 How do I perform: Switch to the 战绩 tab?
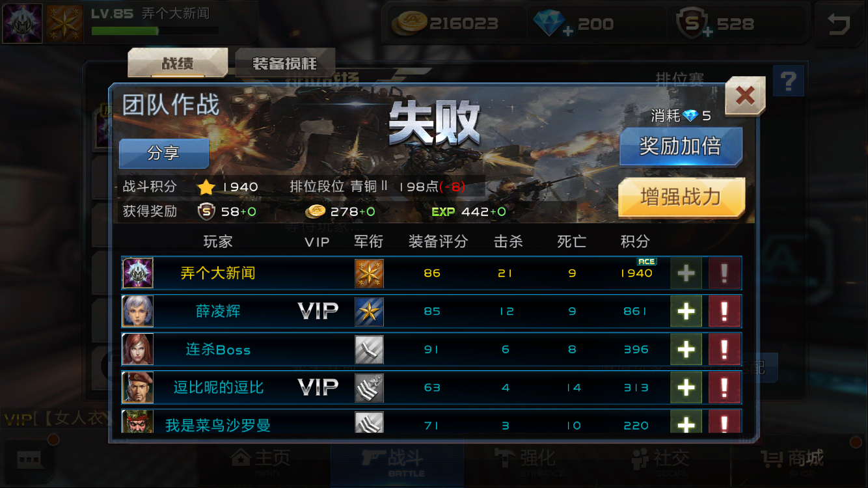click(178, 63)
